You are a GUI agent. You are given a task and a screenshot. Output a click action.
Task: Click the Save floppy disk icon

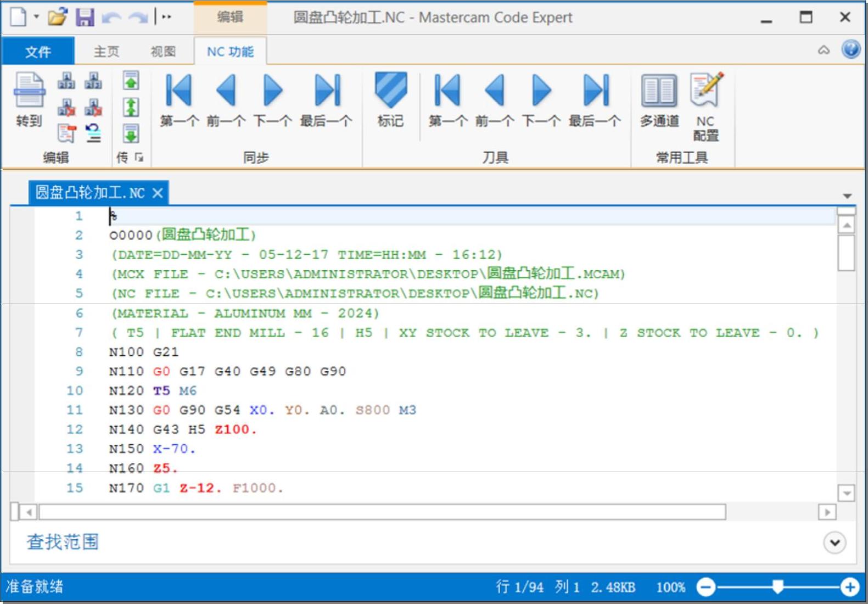coord(85,18)
